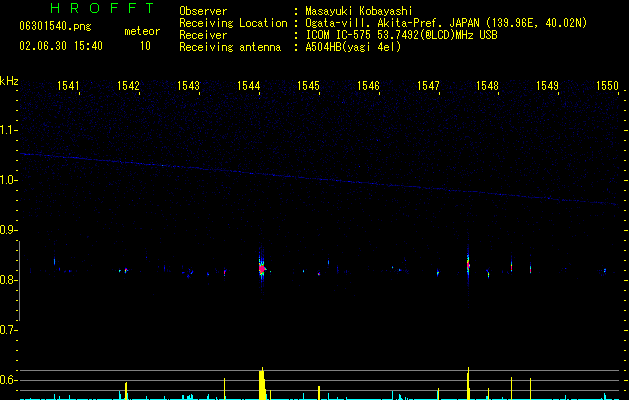The height and width of the screenshot is (400, 629).
Task: Click the kHz axis unit label
Action: [9, 81]
